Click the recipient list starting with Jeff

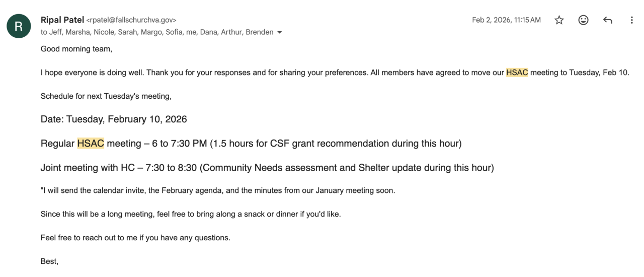(x=157, y=32)
